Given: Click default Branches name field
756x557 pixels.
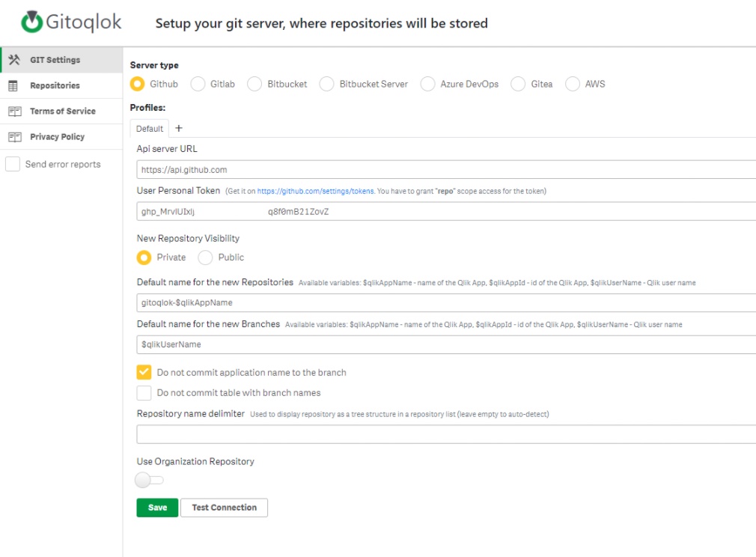Looking at the screenshot, I should tap(446, 344).
